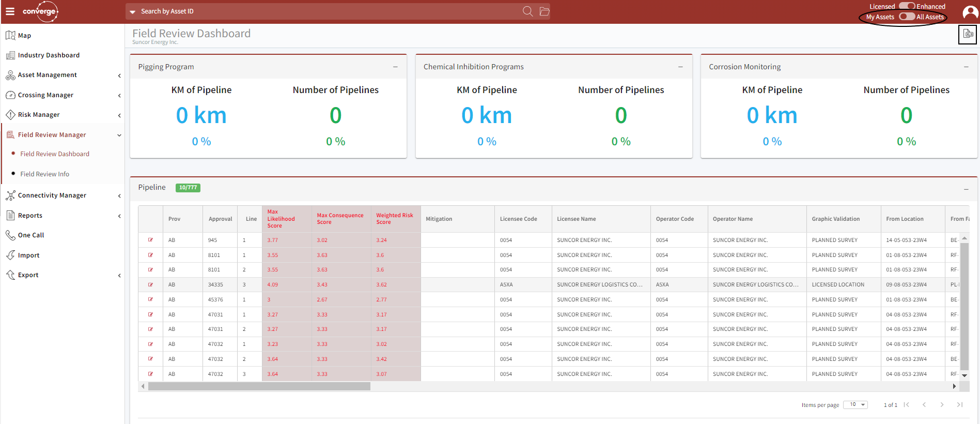The height and width of the screenshot is (424, 980).
Task: Click the Converge logo
Action: pyautogui.click(x=40, y=11)
